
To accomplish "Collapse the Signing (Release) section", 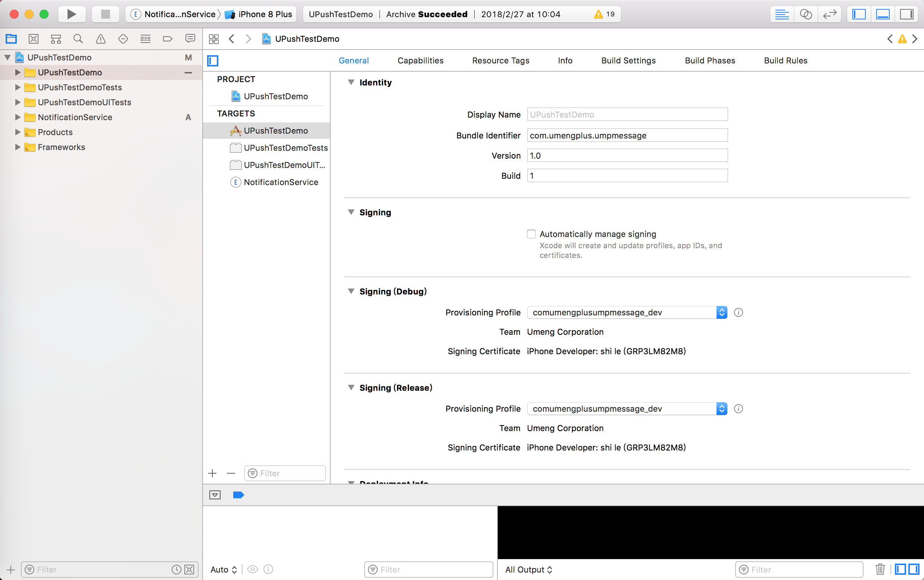I will click(351, 388).
